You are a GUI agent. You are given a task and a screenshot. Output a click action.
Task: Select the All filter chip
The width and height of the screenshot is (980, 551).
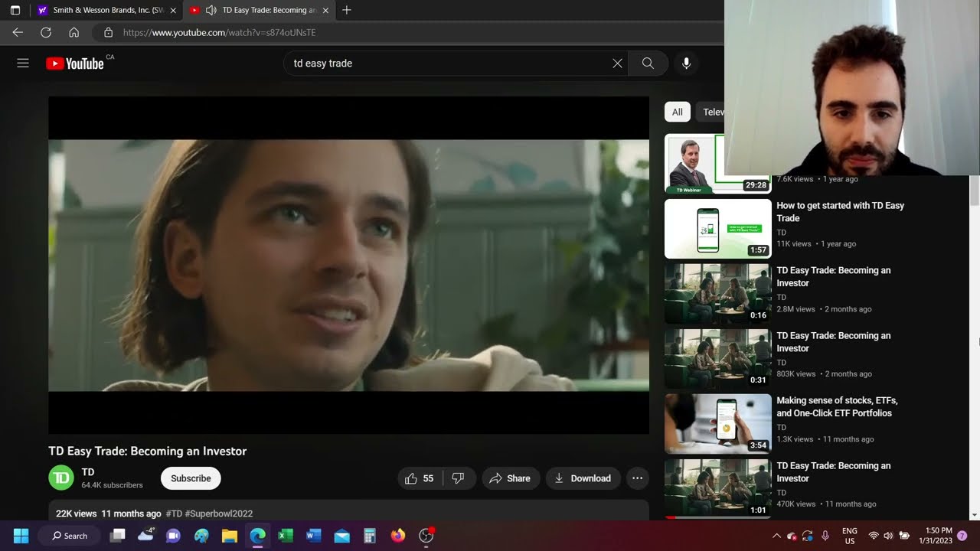(x=677, y=112)
